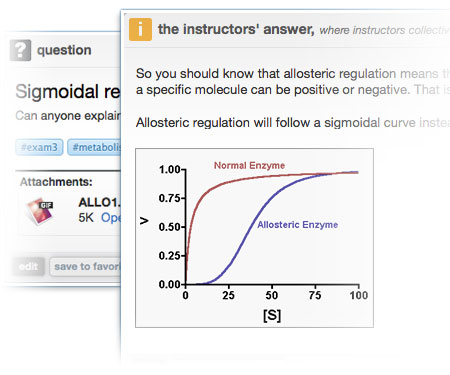This screenshot has height=375, width=450.
Task: Click the save to favorites button
Action: point(85,267)
